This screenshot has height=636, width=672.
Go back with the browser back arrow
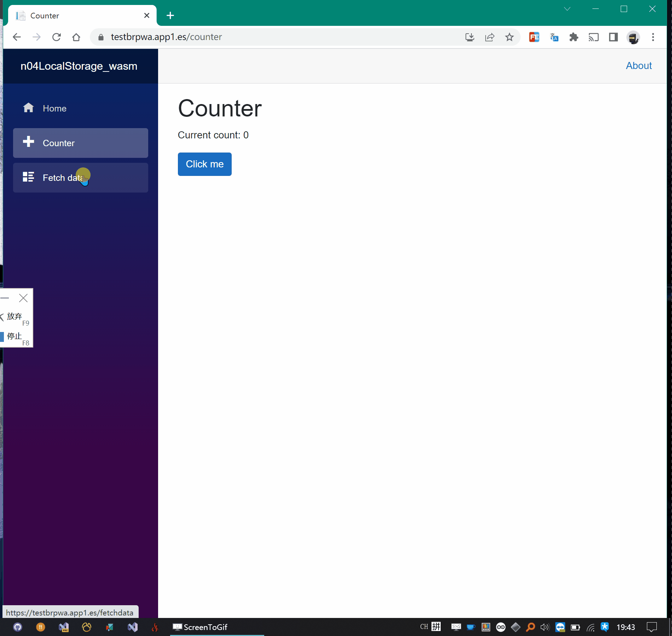[x=17, y=37]
